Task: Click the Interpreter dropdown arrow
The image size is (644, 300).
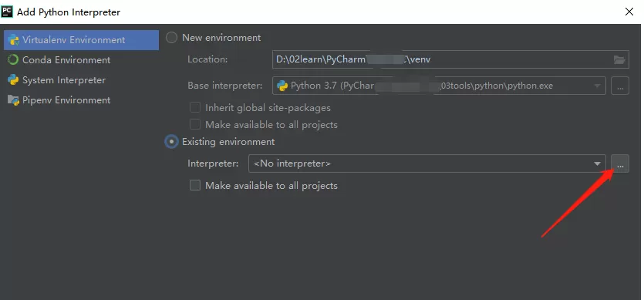Action: [x=597, y=164]
